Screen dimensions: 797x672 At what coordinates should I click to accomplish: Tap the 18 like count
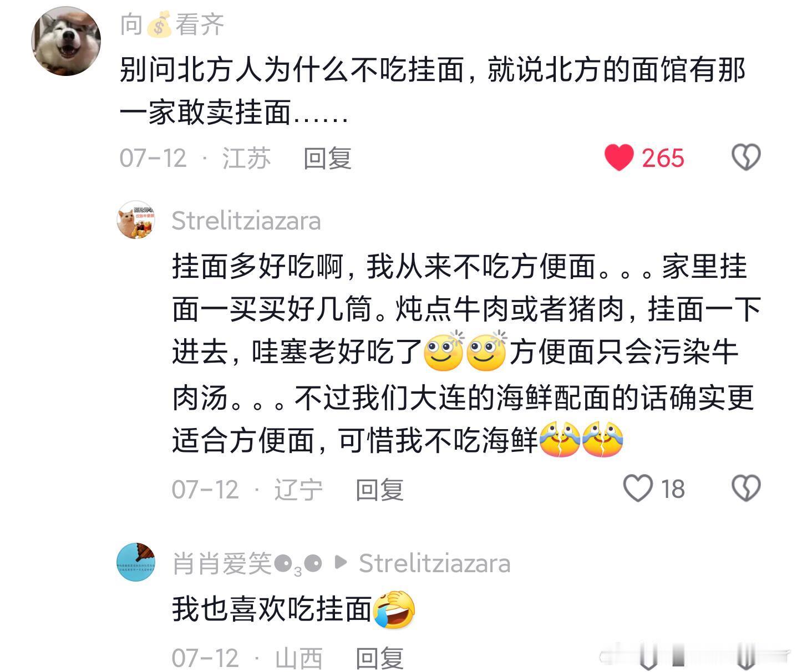(x=673, y=489)
